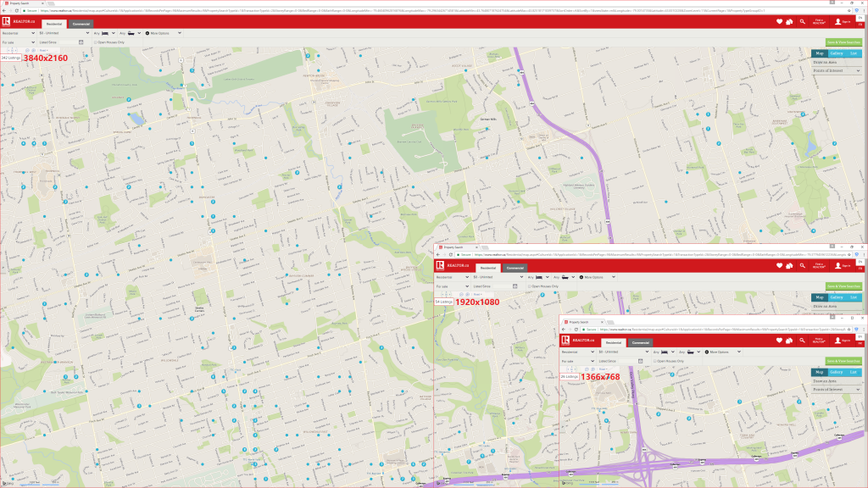This screenshot has height=488, width=868.
Task: Click Save & View Searches in middle window
Action: 843,286
